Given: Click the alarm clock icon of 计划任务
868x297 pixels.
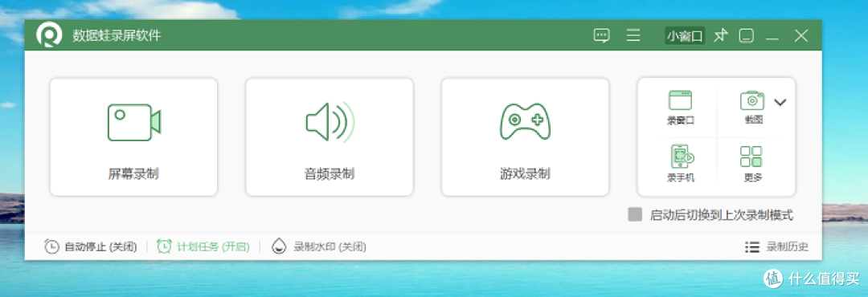Looking at the screenshot, I should coord(165,246).
